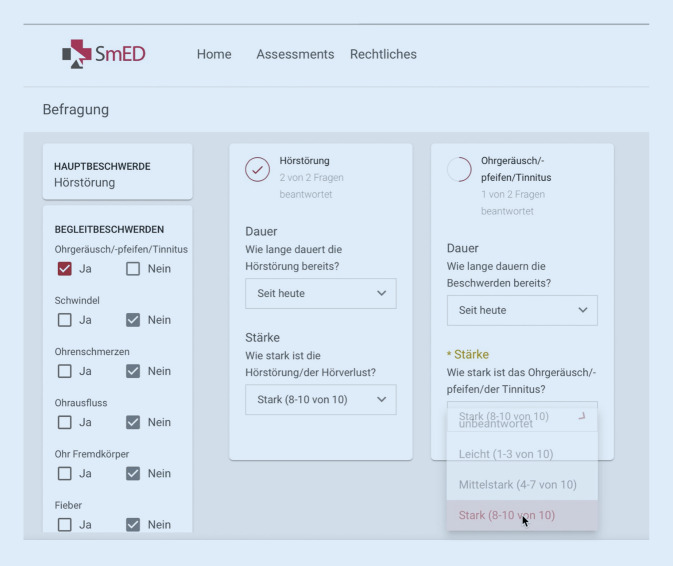Click the required '* Stärke' label
Image resolution: width=673 pixels, height=566 pixels.
tap(468, 354)
